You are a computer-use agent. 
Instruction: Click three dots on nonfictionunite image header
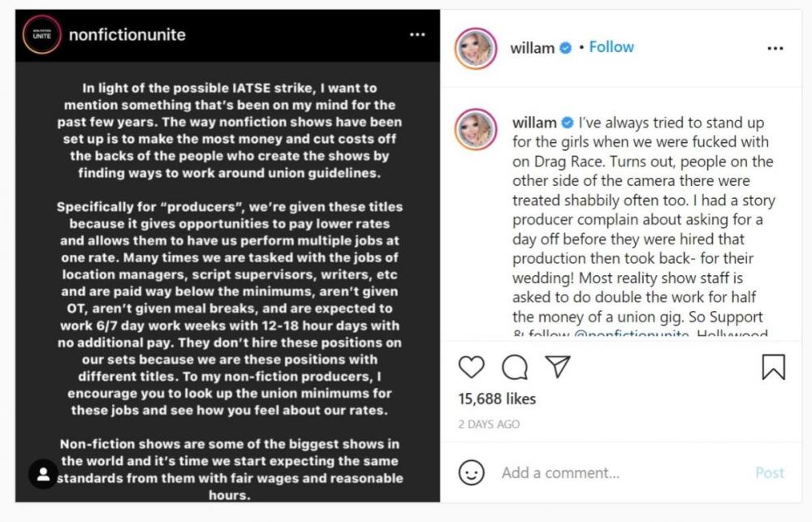click(417, 35)
